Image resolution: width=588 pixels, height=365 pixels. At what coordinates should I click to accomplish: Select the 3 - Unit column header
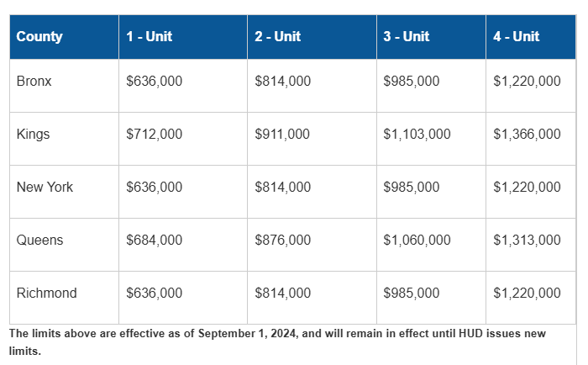click(x=431, y=37)
